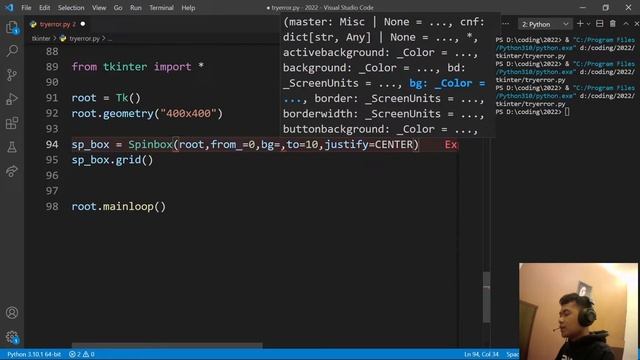Open the Selection menu
640x360 pixels.
[x=71, y=8]
